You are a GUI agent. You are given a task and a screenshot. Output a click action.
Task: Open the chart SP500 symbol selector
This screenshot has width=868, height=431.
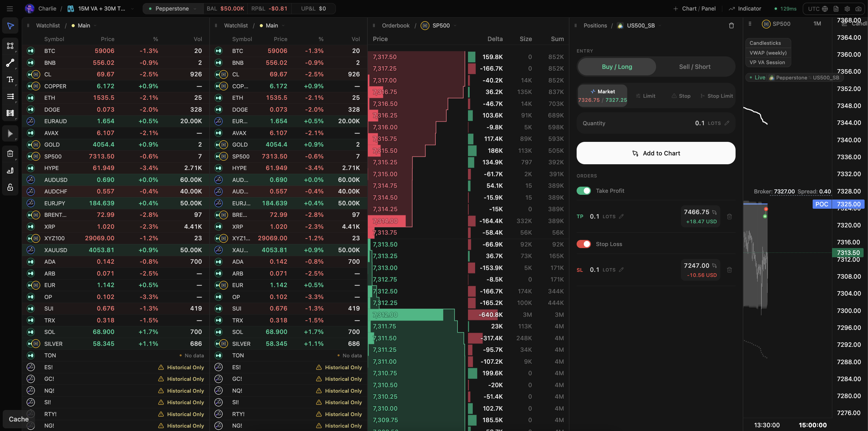point(776,24)
